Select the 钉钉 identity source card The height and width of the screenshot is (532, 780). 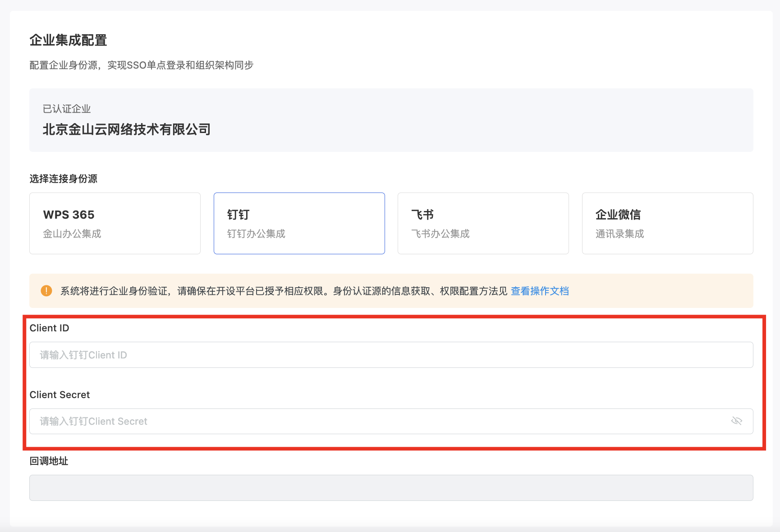click(x=299, y=224)
